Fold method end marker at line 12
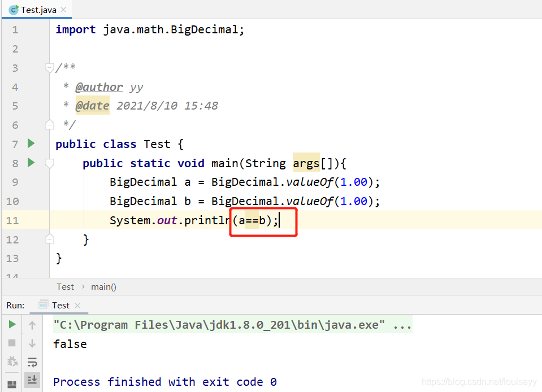 coord(49,239)
